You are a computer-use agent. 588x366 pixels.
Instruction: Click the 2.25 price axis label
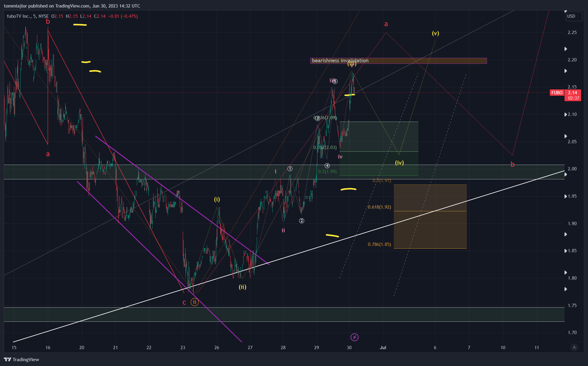coord(572,33)
